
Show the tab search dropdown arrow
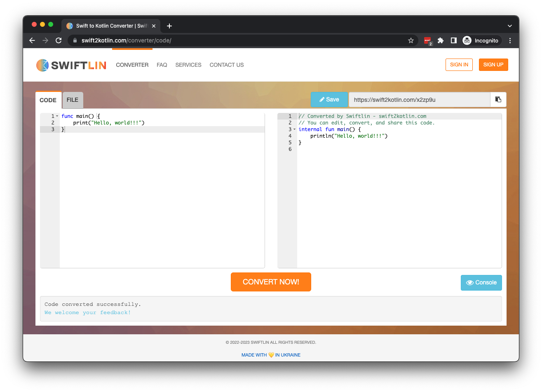[x=510, y=26]
